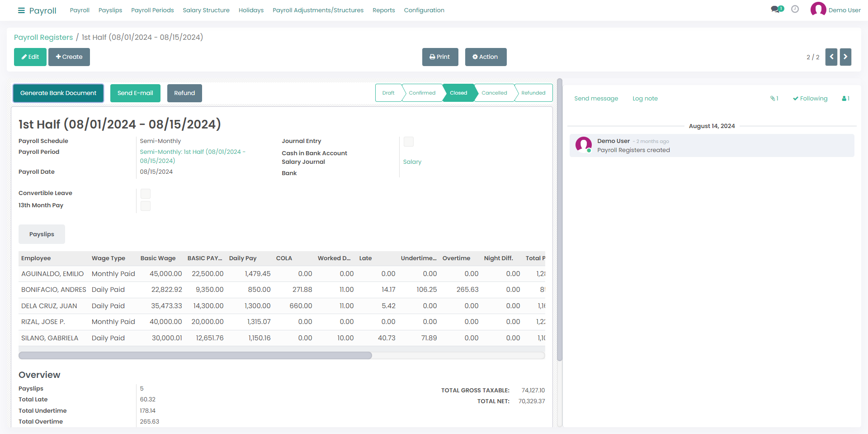Click the Send E-mail button

[135, 93]
